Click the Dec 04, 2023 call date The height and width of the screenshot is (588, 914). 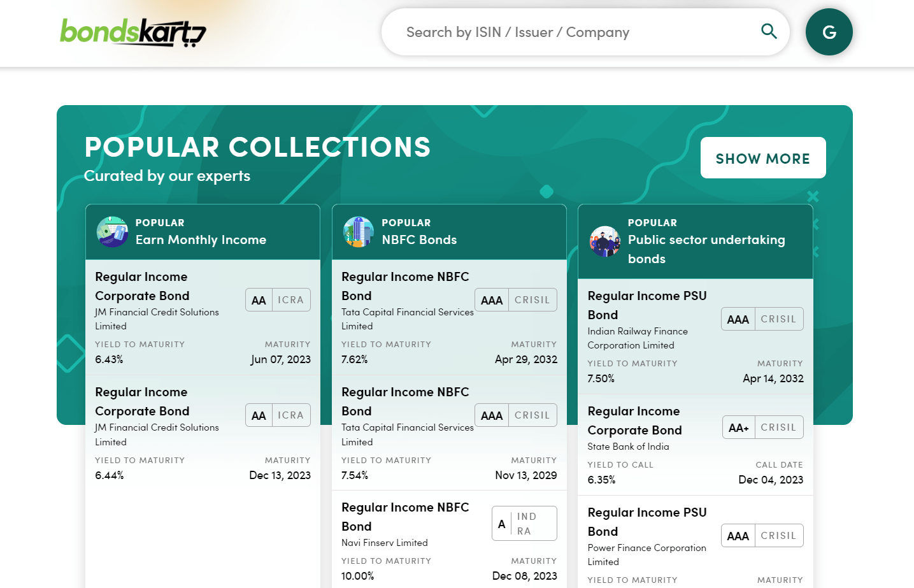771,480
